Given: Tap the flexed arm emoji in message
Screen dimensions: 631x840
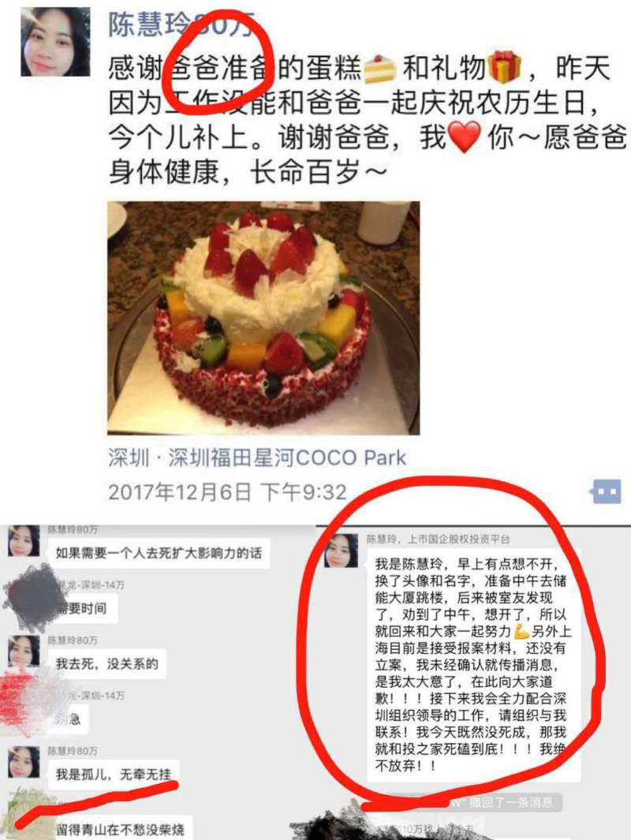Looking at the screenshot, I should (x=521, y=631).
